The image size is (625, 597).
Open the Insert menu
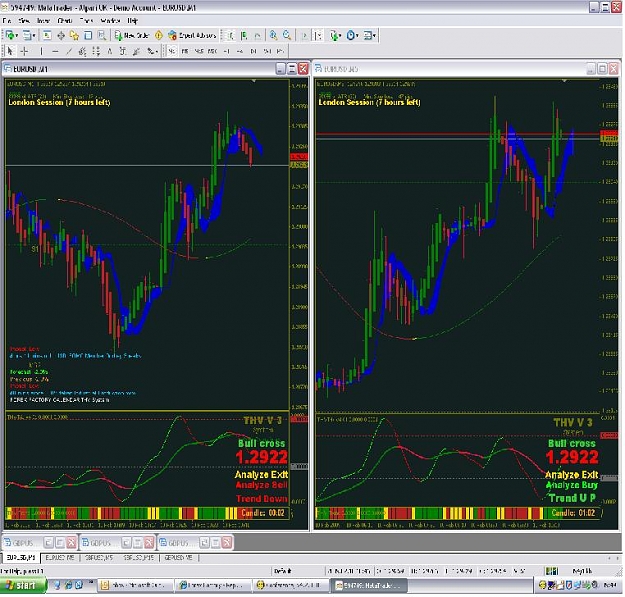[43, 20]
